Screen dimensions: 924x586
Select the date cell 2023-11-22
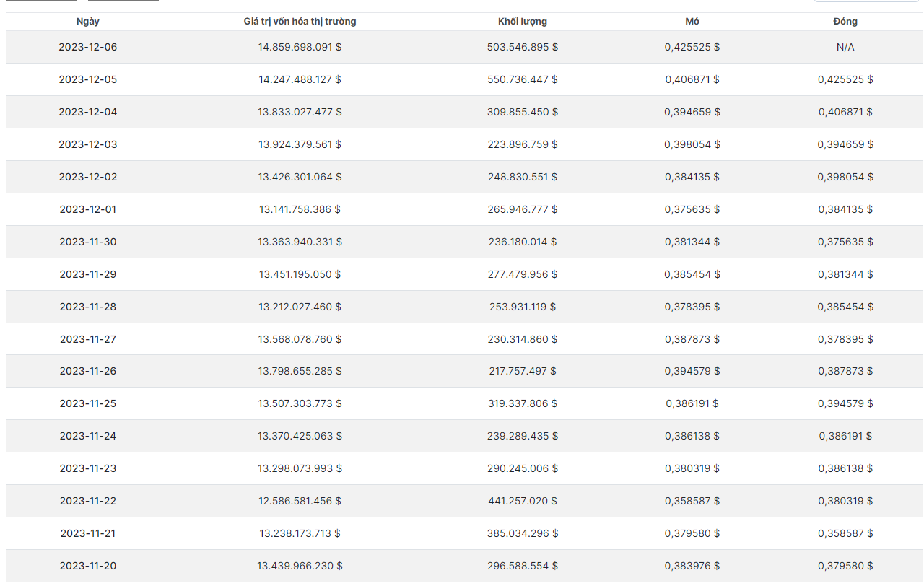click(87, 501)
